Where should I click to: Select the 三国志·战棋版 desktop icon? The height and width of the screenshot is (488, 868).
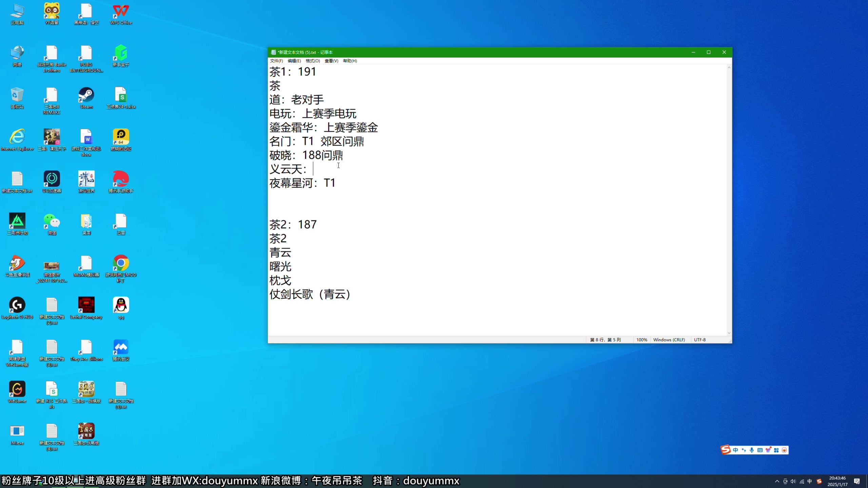pyautogui.click(x=86, y=392)
